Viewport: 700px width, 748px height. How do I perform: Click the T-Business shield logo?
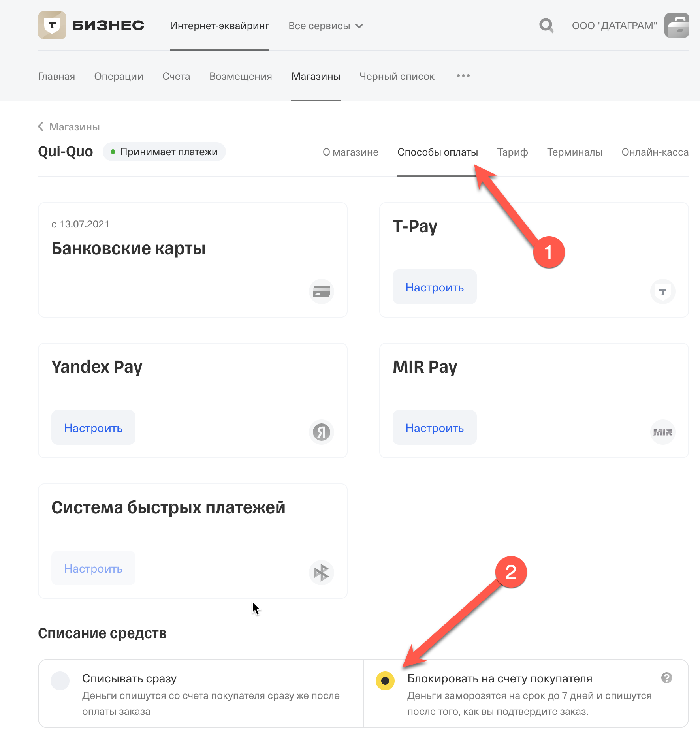tap(52, 25)
